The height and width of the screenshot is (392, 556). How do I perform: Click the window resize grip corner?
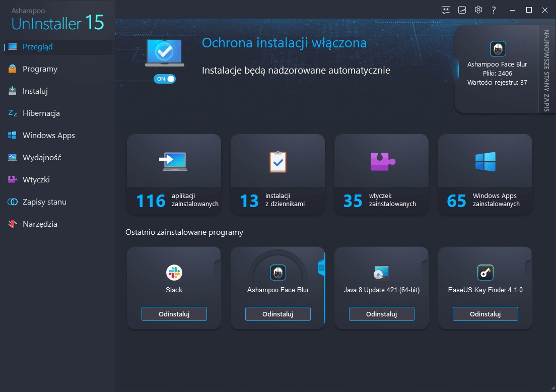tap(553, 389)
